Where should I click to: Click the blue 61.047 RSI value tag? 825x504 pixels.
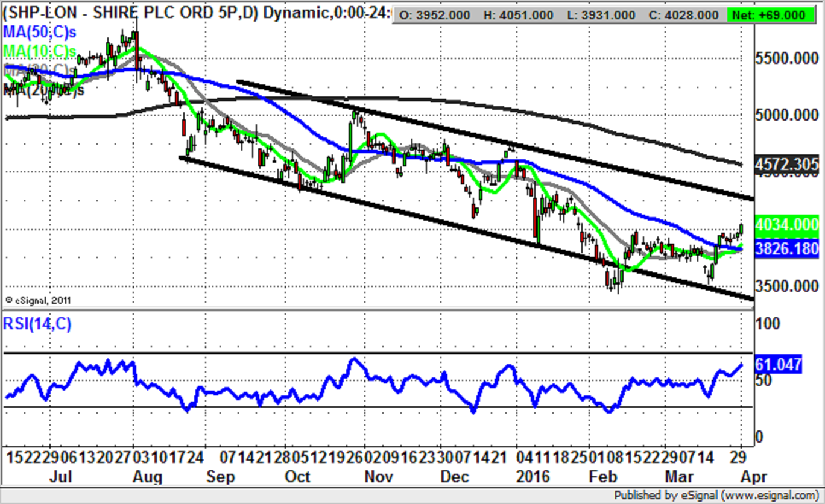point(778,364)
